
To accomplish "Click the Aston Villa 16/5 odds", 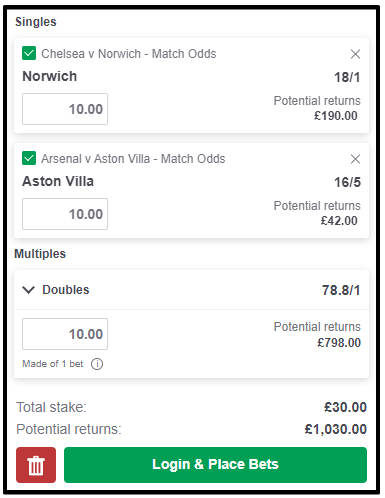I will 347,182.
